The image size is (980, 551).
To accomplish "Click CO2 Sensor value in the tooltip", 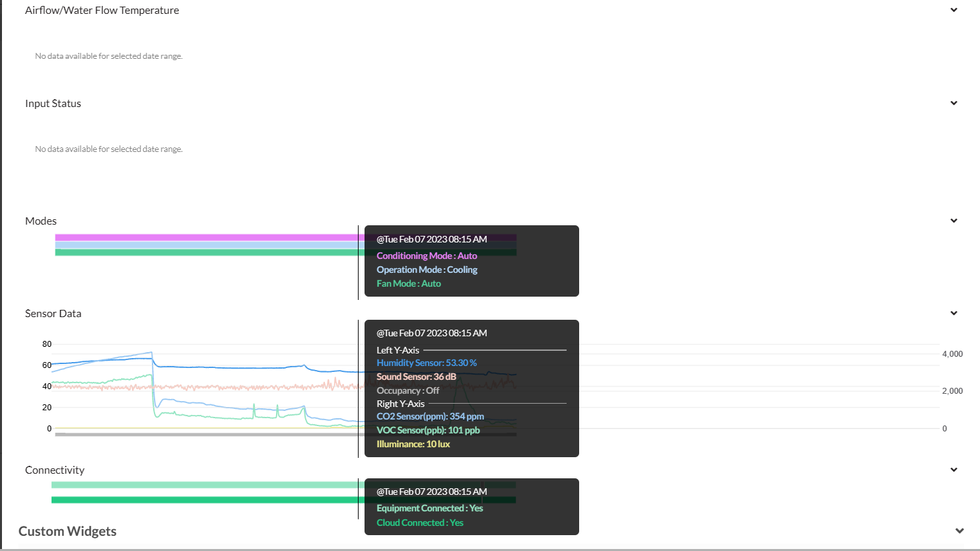I will [x=430, y=416].
